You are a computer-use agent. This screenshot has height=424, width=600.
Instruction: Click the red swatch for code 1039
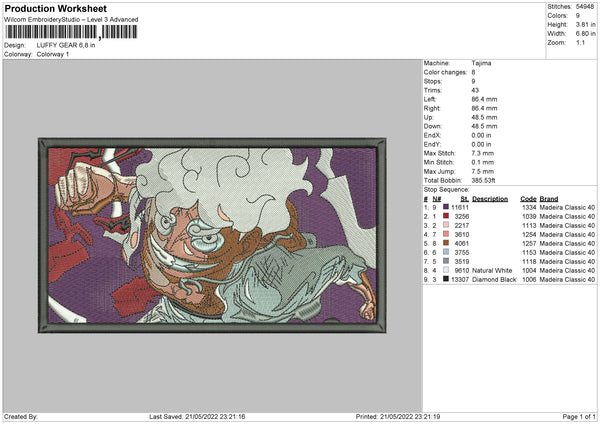[x=446, y=216]
